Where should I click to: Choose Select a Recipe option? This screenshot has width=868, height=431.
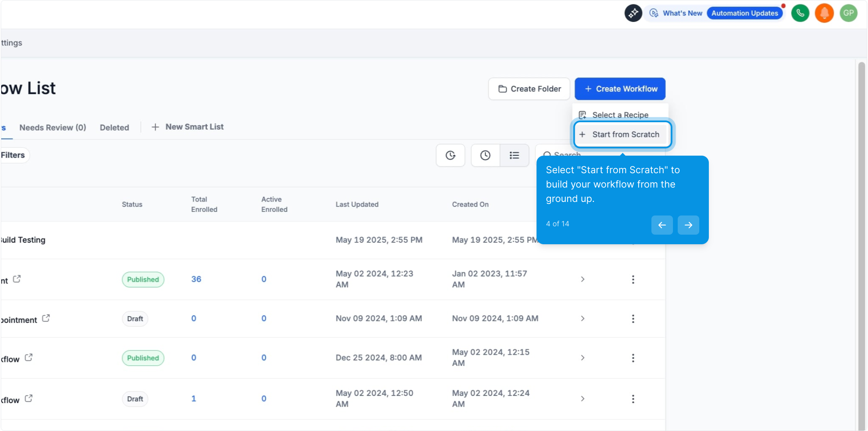(620, 115)
